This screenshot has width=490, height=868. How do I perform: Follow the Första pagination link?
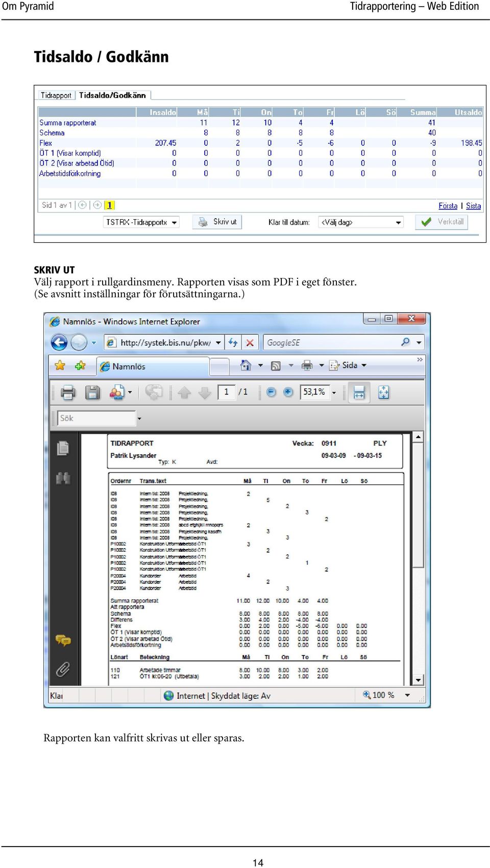[448, 206]
